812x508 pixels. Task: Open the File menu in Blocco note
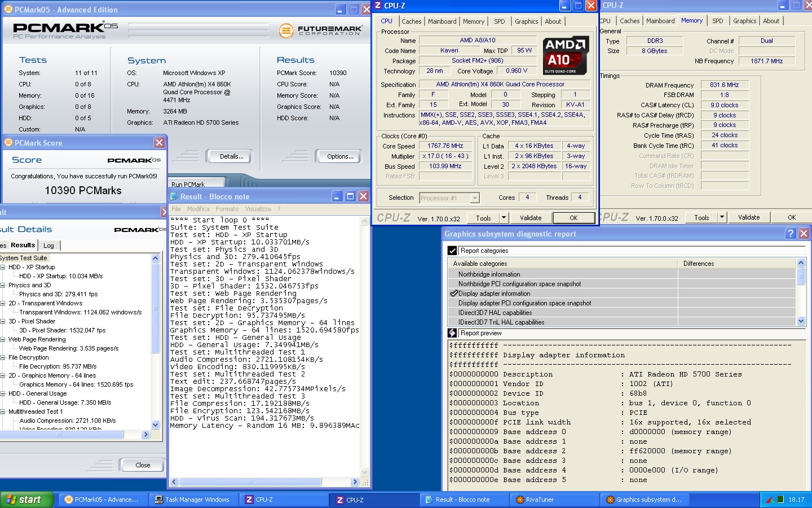pyautogui.click(x=176, y=209)
